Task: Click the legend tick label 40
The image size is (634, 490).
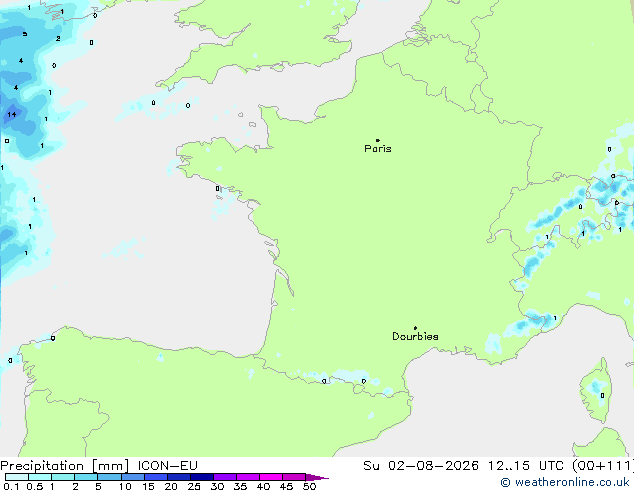Action: coord(263,486)
